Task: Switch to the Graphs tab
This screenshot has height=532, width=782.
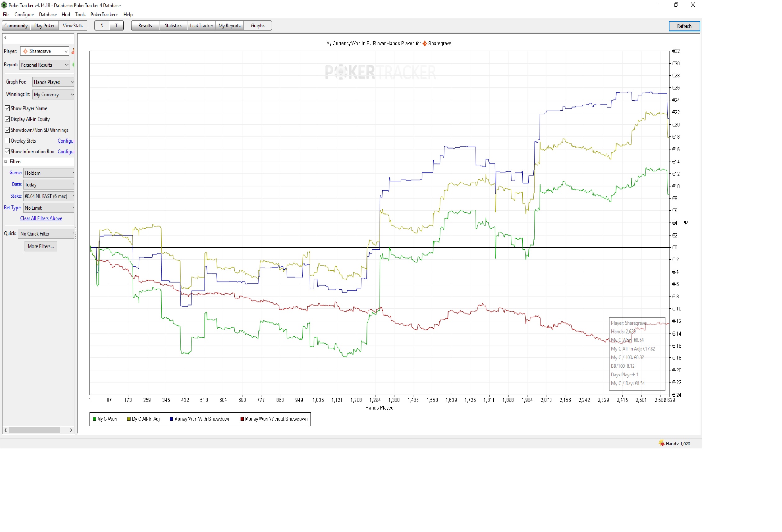Action: pyautogui.click(x=258, y=25)
